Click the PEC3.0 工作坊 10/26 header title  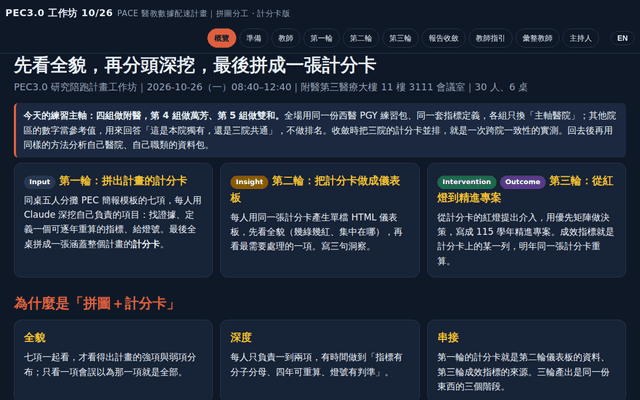pos(59,13)
